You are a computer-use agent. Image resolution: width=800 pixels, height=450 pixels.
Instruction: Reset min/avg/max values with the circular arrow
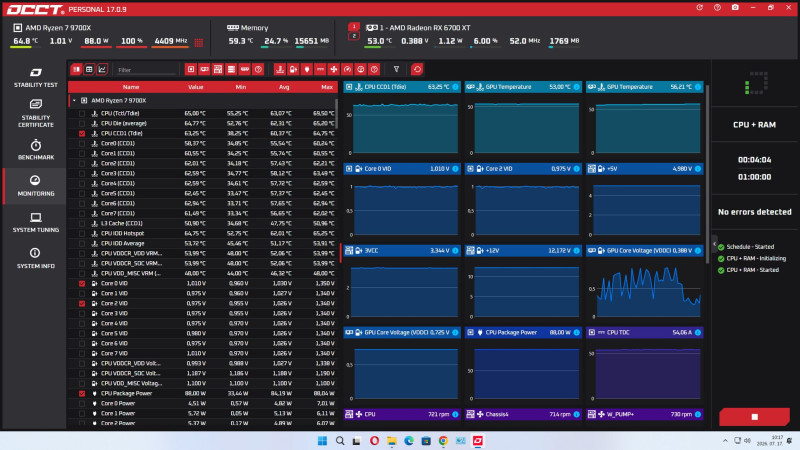point(417,69)
